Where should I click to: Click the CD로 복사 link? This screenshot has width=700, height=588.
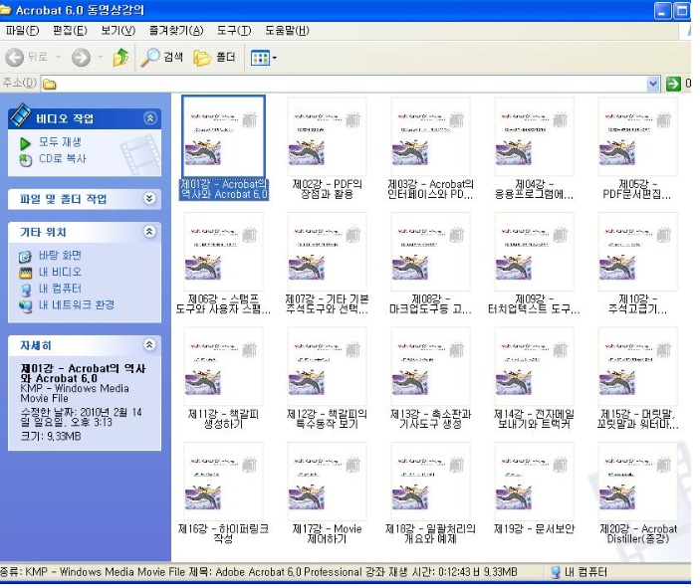63,159
